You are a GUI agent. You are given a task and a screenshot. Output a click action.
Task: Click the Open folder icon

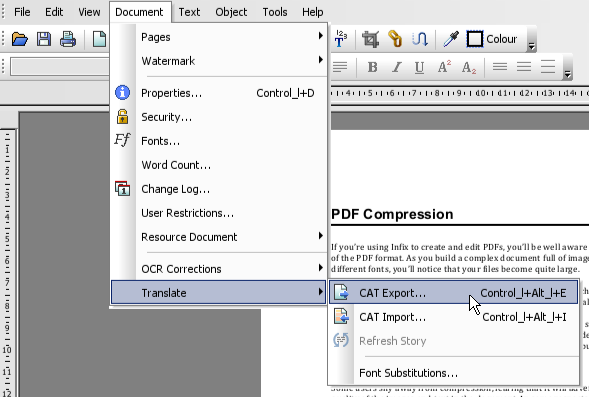click(20, 39)
